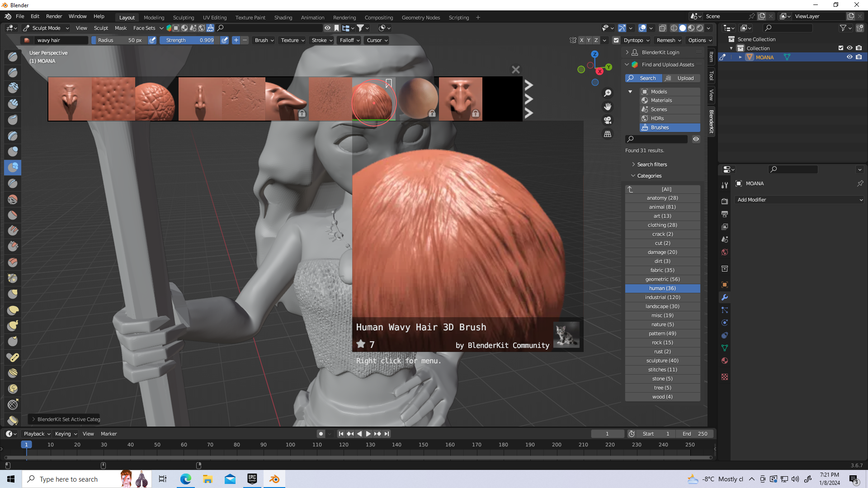
Task: Choose the human (36) brush category
Action: click(x=662, y=288)
